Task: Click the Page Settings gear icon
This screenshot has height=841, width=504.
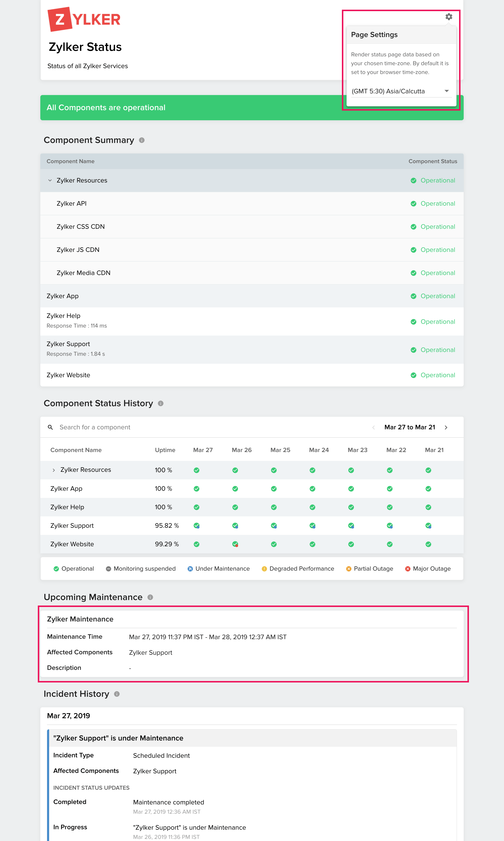Action: point(449,17)
